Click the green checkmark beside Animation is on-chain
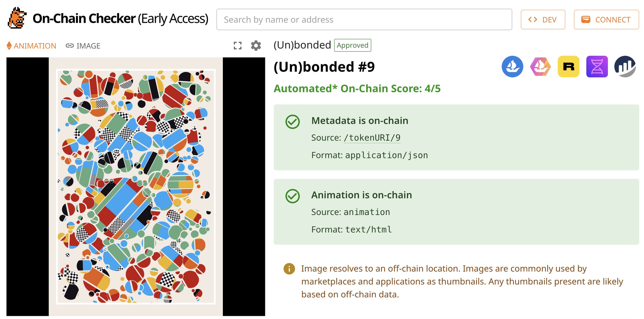Screen dimensions: 644x319 pos(292,196)
